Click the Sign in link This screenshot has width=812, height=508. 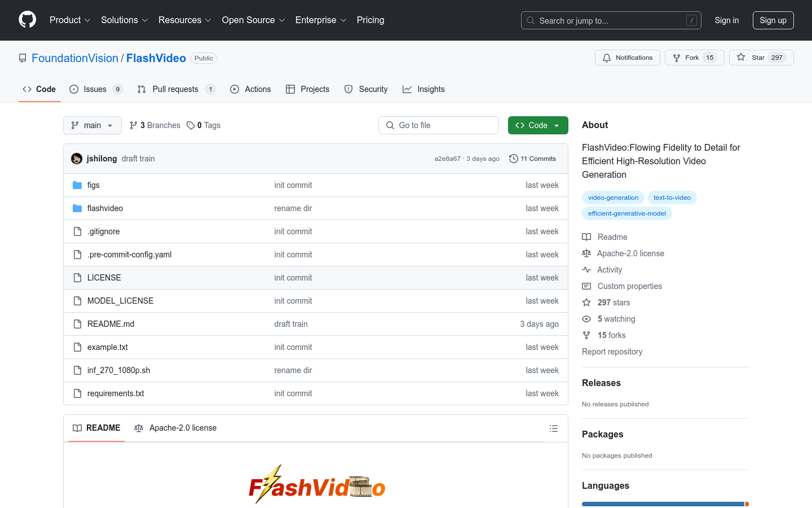point(726,20)
